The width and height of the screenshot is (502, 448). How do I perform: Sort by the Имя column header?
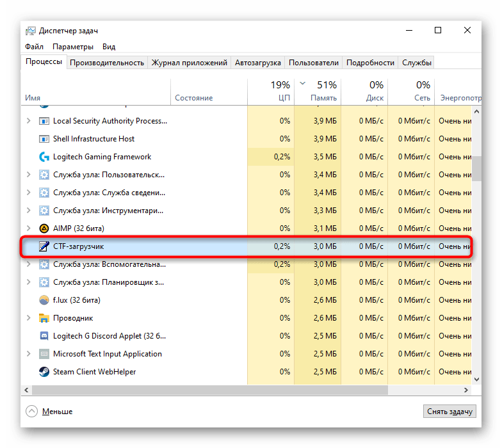tap(96, 92)
